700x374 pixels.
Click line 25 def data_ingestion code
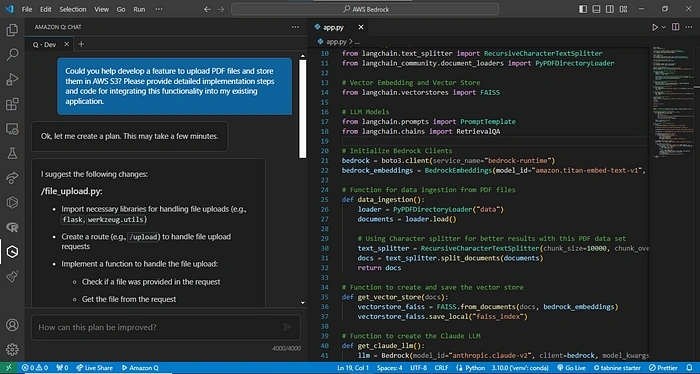(383, 199)
